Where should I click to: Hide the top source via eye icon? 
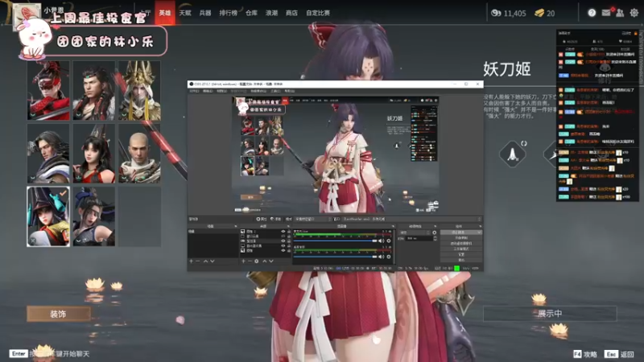coord(283,232)
